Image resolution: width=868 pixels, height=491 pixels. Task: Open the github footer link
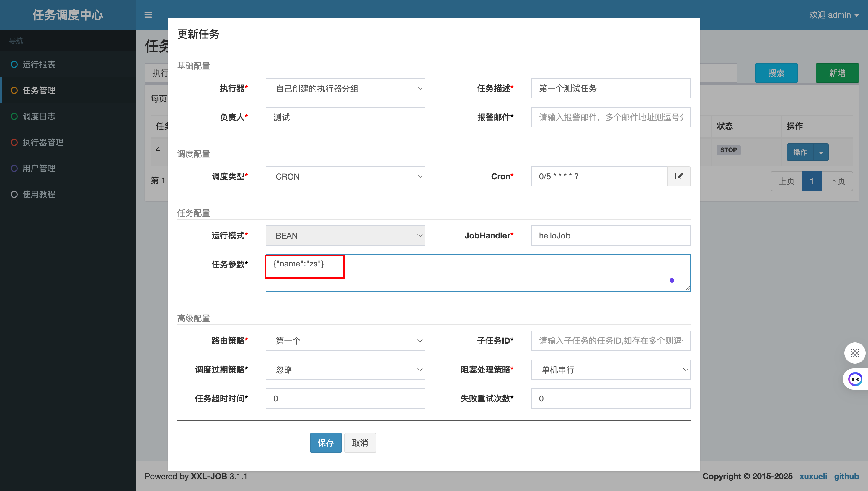pos(846,476)
